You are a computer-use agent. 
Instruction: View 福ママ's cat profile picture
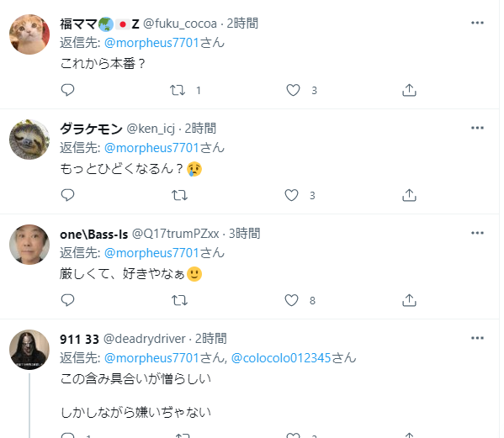tap(29, 34)
